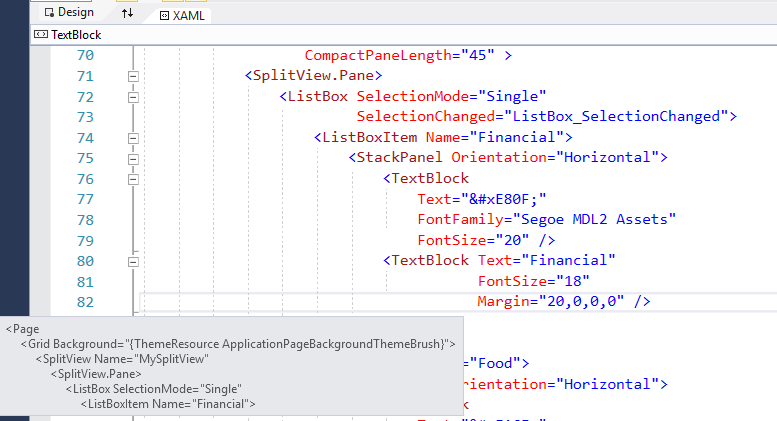Collapse the Financial TextBlock on line 80
777x421 pixels.
[132, 260]
